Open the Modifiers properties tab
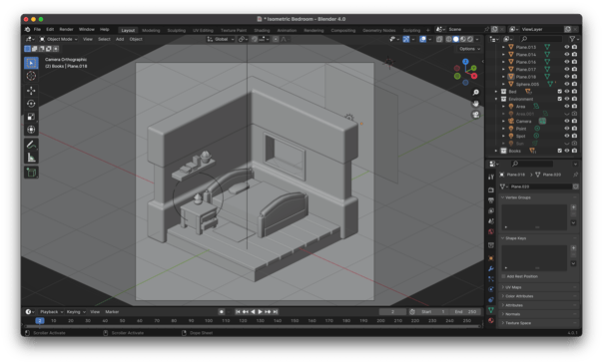Image resolution: width=603 pixels, height=364 pixels. click(491, 269)
